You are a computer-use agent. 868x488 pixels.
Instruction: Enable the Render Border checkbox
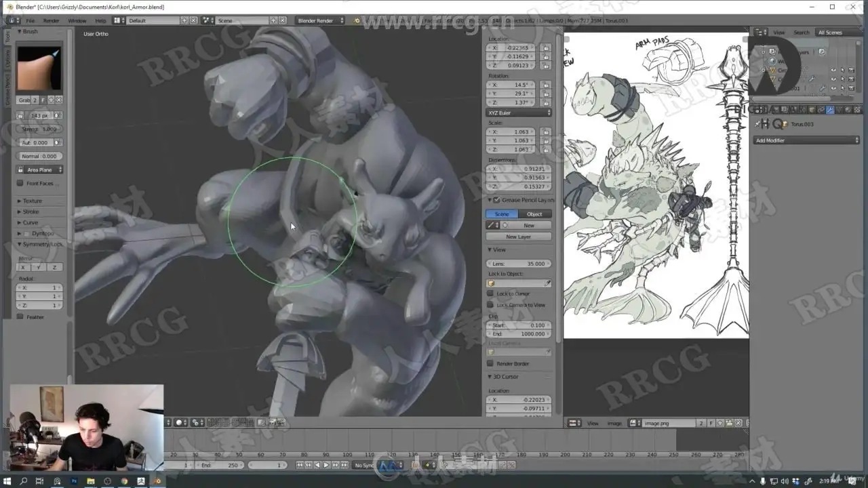click(x=490, y=363)
